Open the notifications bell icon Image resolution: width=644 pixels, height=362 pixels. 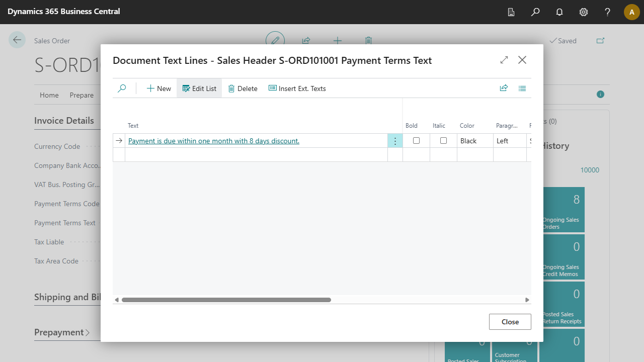pos(559,12)
